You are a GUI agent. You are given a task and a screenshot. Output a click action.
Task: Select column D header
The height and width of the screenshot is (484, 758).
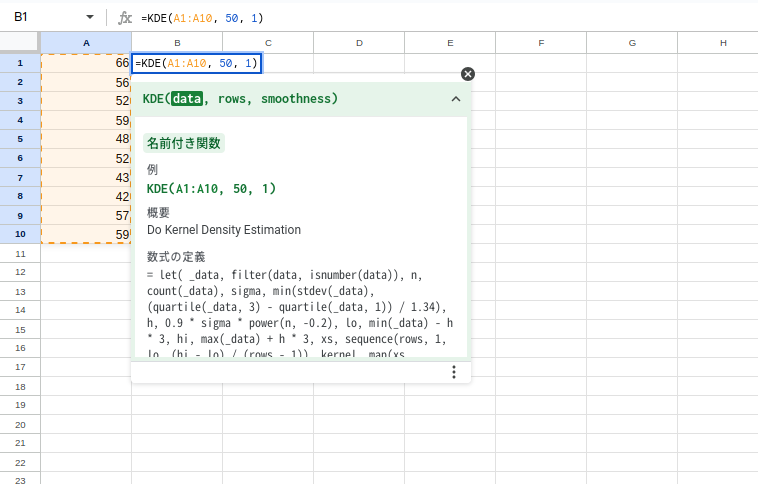(x=359, y=43)
